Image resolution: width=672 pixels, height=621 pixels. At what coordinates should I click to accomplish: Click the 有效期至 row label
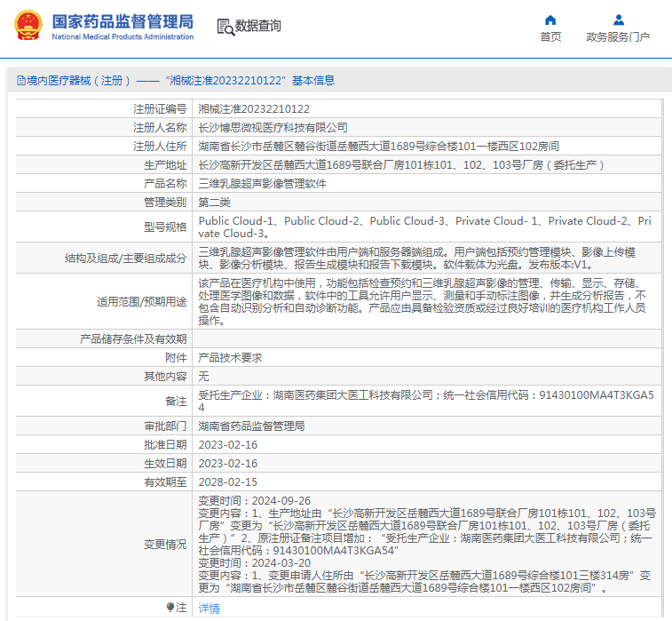point(165,482)
